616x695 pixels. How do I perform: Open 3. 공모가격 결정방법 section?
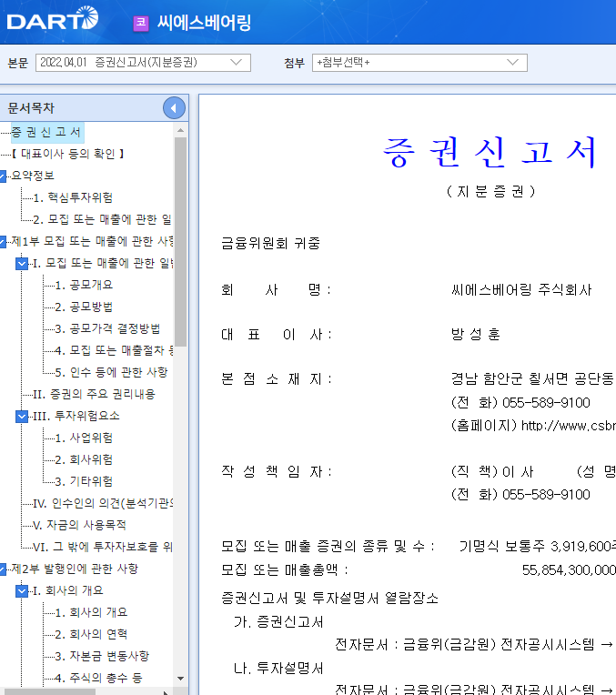point(107,328)
